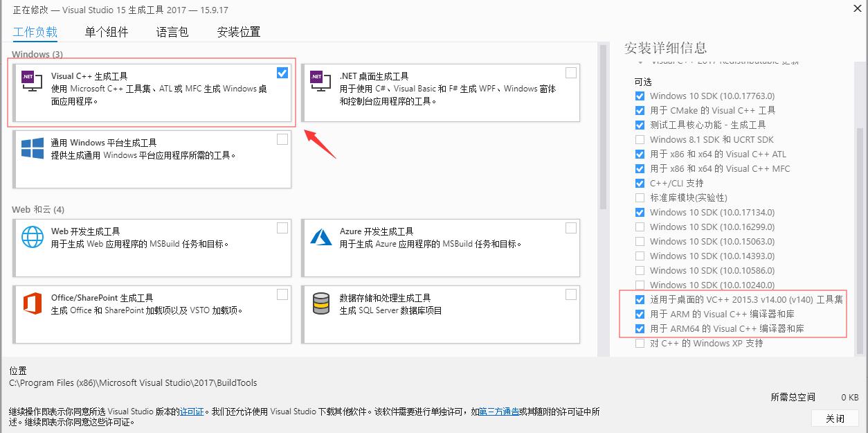Screen dimensions: 868x433
Task: Check .NET 桌面生成工具 workload checkbox
Action: (x=570, y=73)
